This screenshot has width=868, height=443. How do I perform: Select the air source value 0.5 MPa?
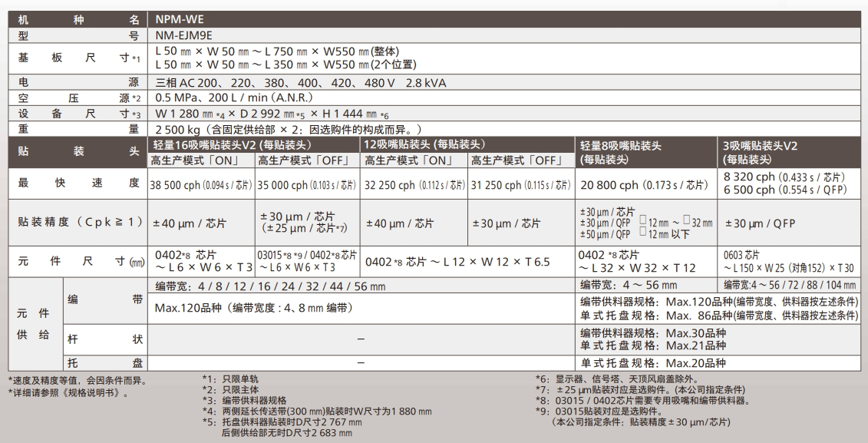point(234,98)
